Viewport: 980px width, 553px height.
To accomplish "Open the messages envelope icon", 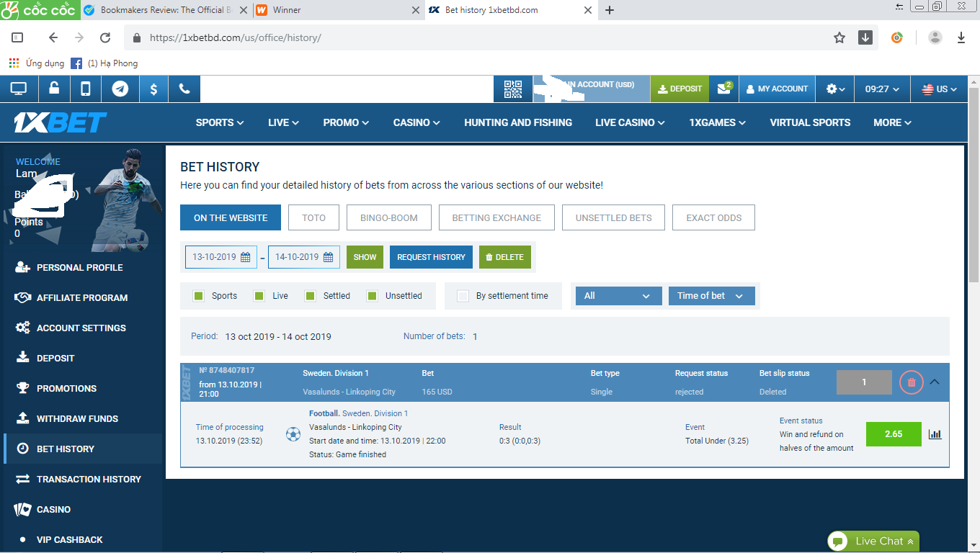I will pos(723,89).
